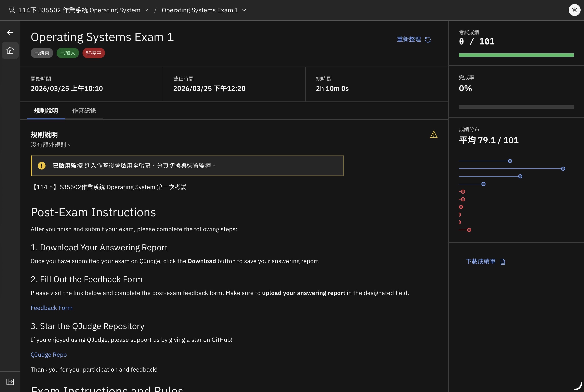The image size is (584, 392).
Task: Click the Operating Systems Exam 1 page title
Action: pyautogui.click(x=102, y=37)
